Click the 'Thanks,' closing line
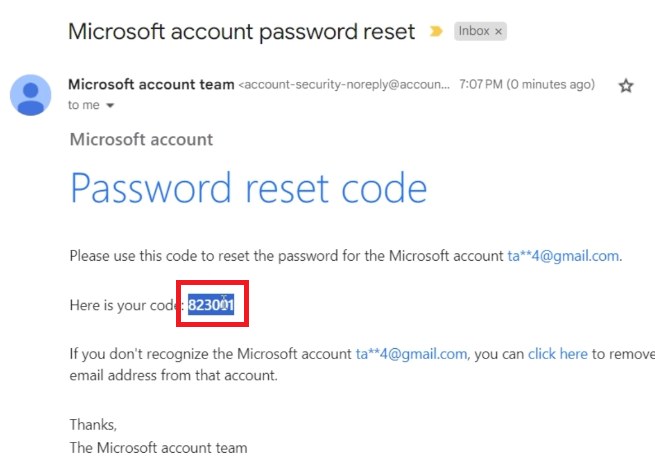 coord(93,425)
